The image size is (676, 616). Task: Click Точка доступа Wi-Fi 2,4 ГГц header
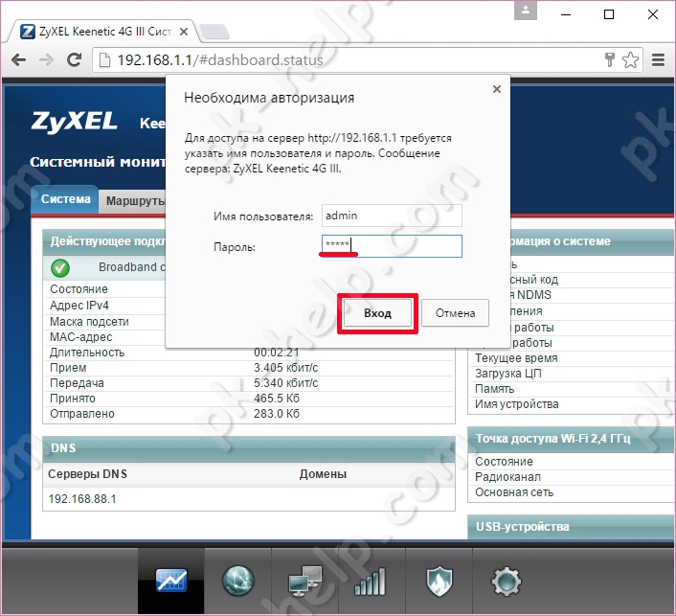tap(572, 439)
